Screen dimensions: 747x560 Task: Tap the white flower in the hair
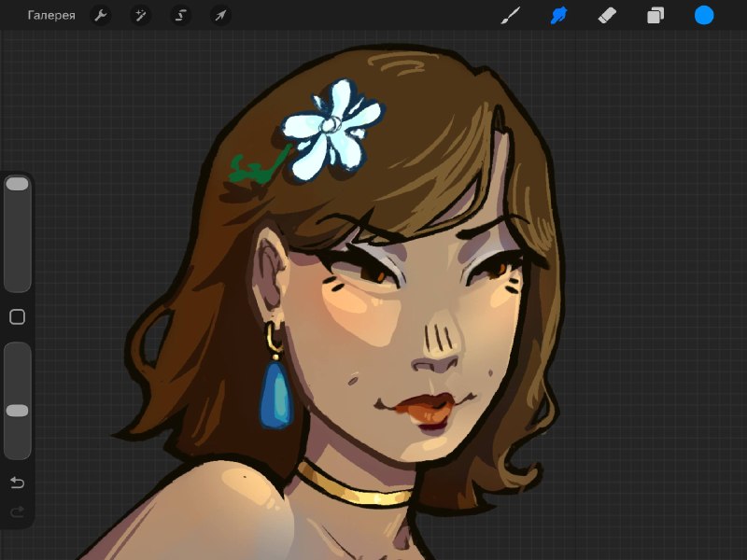331,129
